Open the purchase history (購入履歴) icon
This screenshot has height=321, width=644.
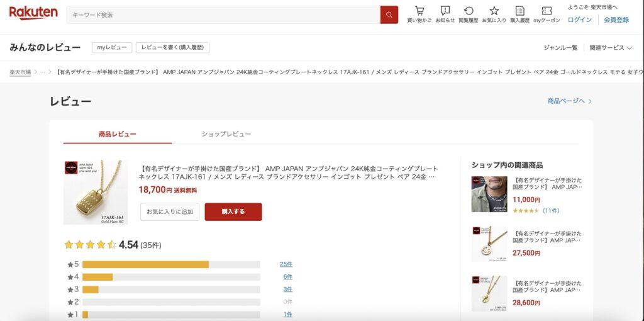click(x=520, y=14)
